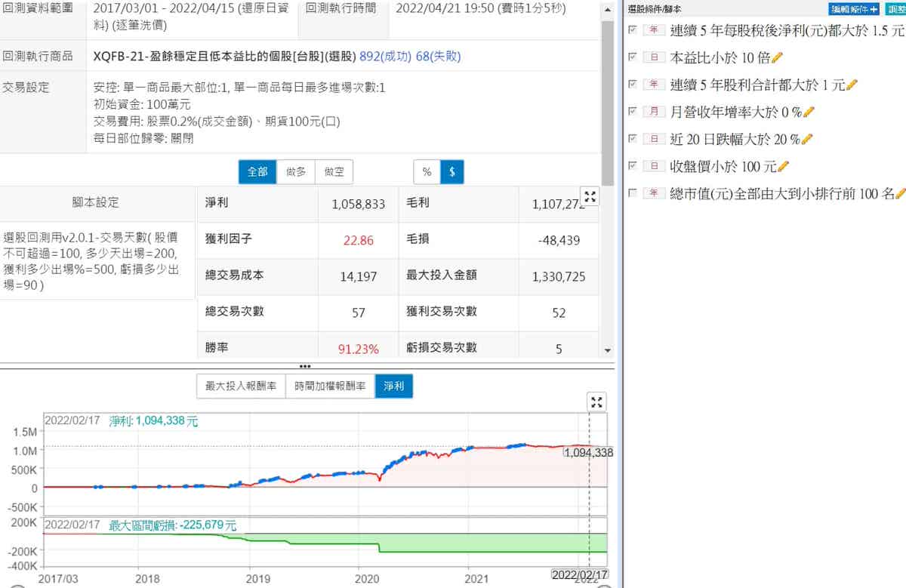
Task: Expand the statistics table to fullscreen
Action: 590,197
